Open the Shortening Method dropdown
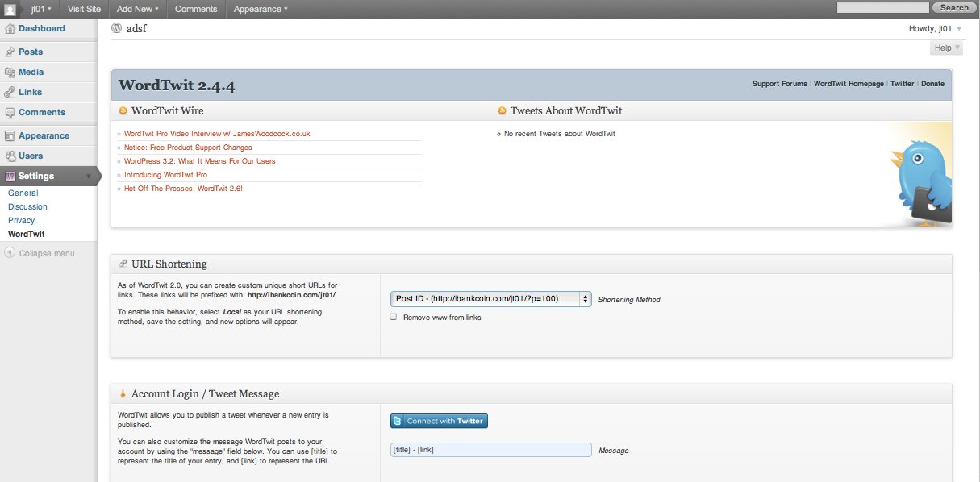Image resolution: width=980 pixels, height=482 pixels. [490, 299]
